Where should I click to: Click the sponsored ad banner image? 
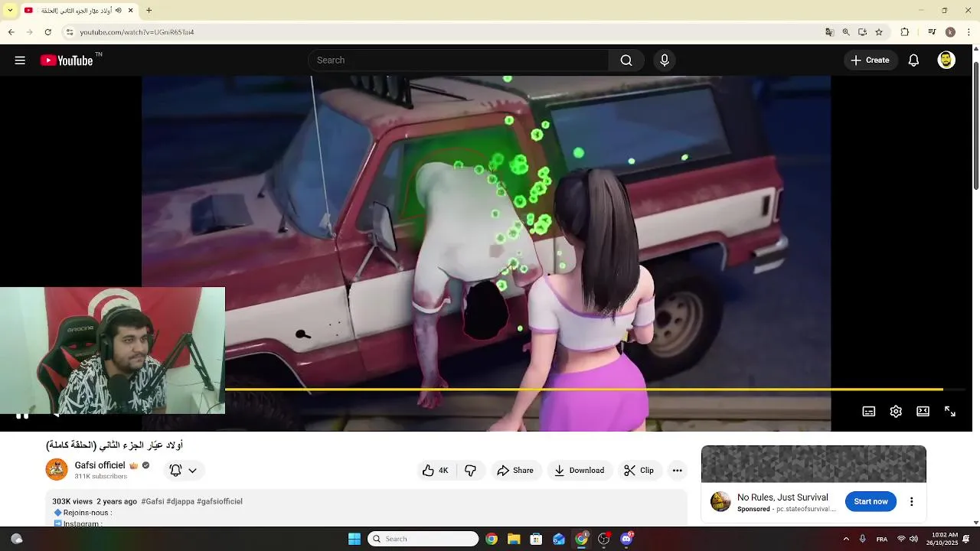click(x=814, y=464)
